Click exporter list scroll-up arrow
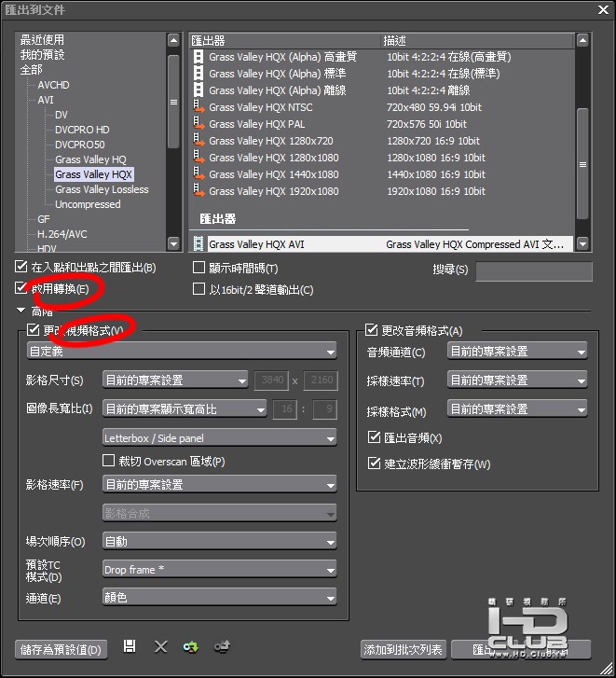616x678 pixels. (x=582, y=40)
